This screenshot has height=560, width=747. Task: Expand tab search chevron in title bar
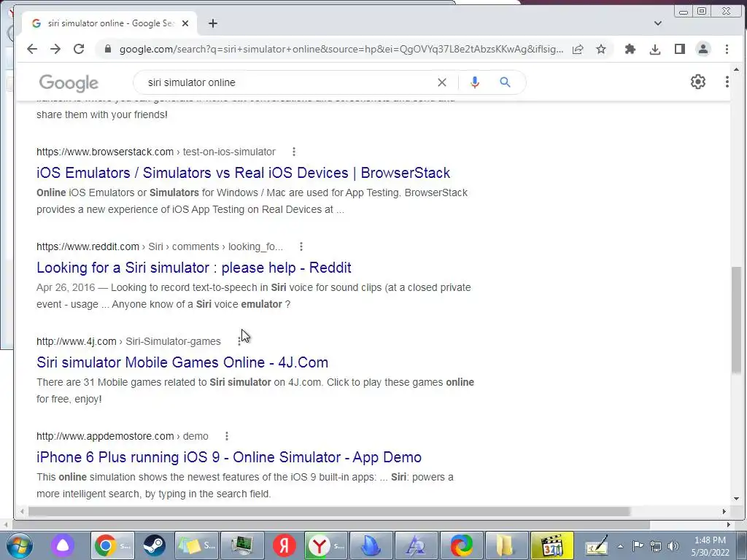click(658, 23)
